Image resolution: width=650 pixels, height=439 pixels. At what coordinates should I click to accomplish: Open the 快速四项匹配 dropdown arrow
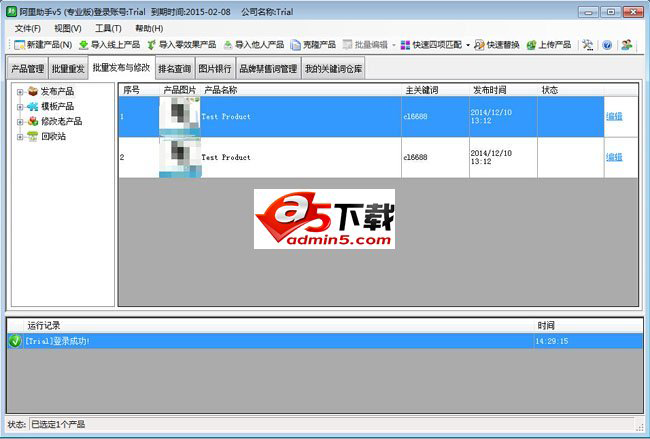pyautogui.click(x=468, y=45)
